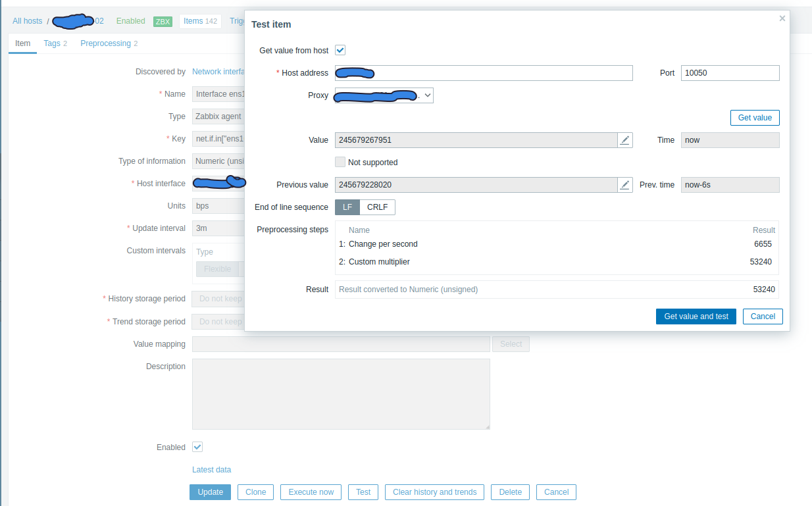812x506 pixels.
Task: Open the Latest data link
Action: [211, 470]
